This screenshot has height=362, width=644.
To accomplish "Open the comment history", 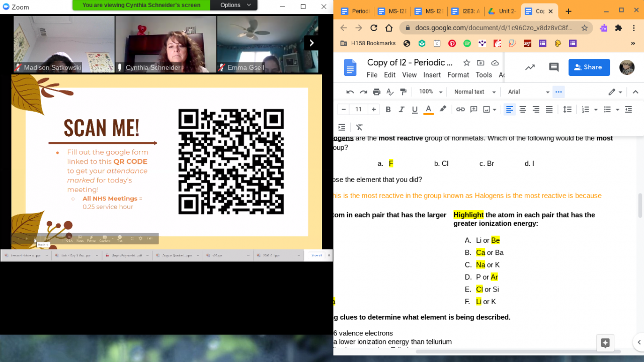I will click(x=554, y=67).
